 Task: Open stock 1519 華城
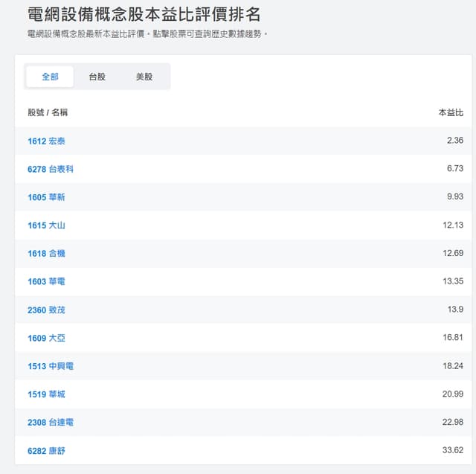[x=46, y=394]
